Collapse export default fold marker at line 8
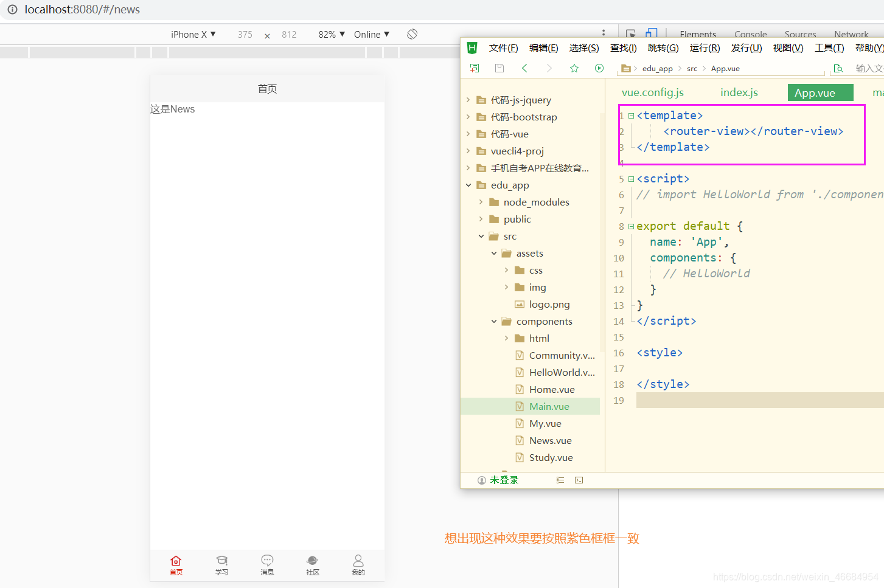 coord(631,226)
